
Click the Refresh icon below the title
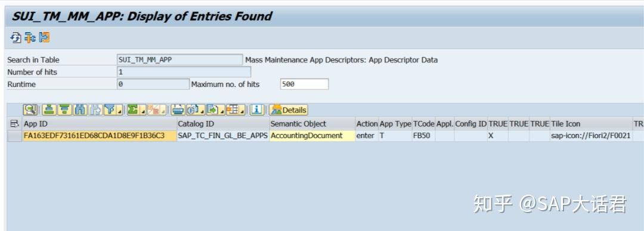tap(15, 38)
